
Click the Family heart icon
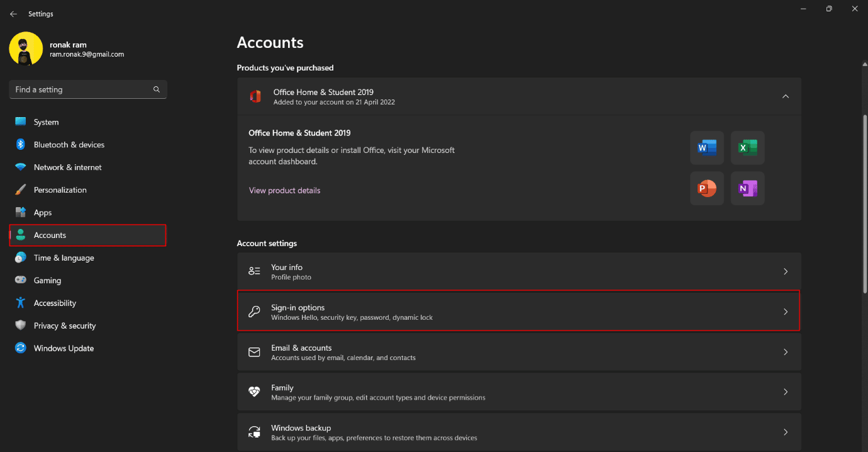click(254, 392)
